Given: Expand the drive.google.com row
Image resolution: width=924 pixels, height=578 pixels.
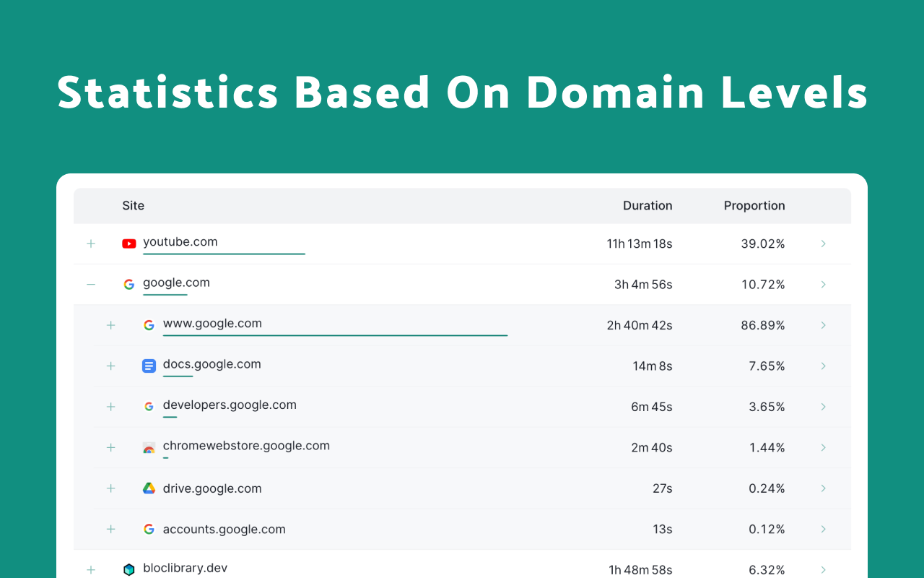Looking at the screenshot, I should pyautogui.click(x=110, y=488).
